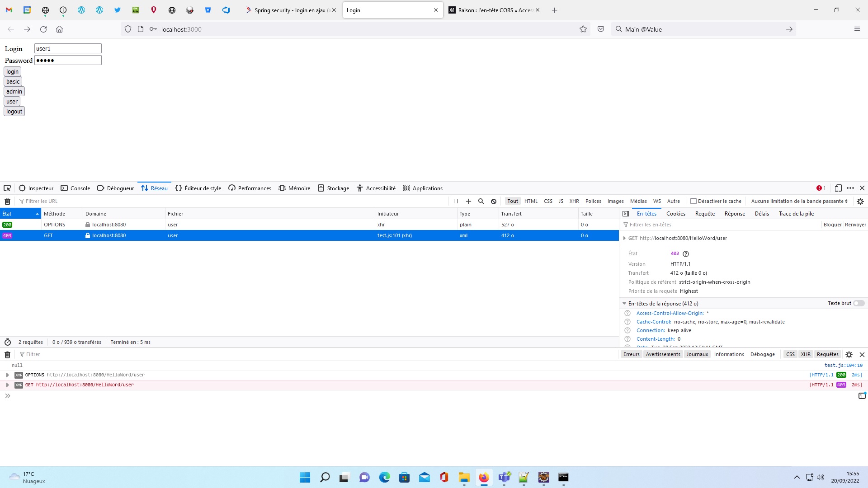The image size is (868, 488).
Task: Collapse the request details pane icon
Action: (626, 214)
